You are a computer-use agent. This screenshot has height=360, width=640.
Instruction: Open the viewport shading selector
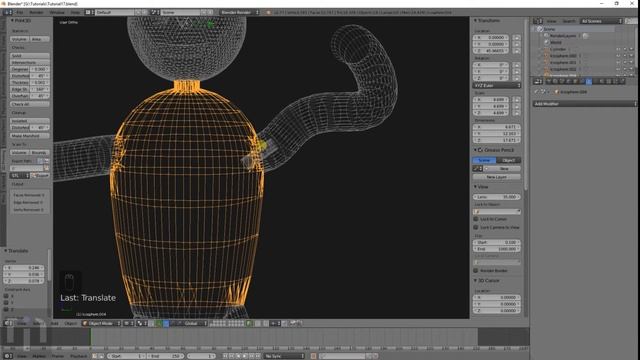tap(129, 323)
